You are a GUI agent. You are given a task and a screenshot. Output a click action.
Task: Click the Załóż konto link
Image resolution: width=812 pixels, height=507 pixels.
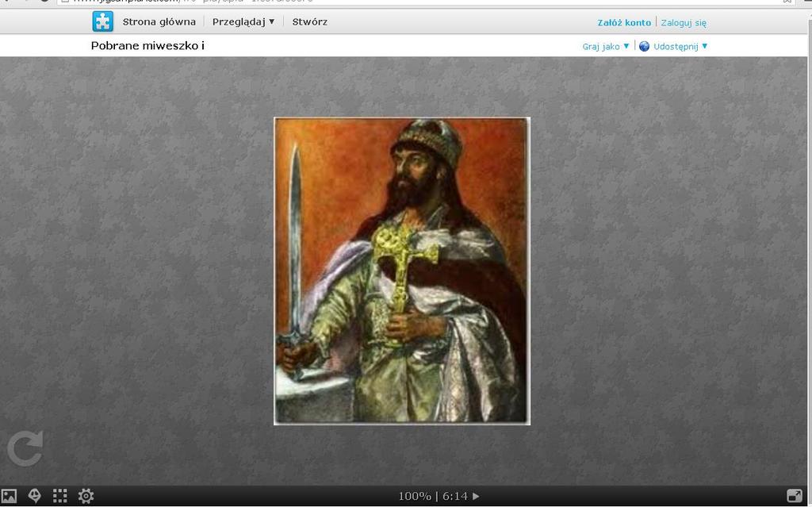click(x=624, y=23)
